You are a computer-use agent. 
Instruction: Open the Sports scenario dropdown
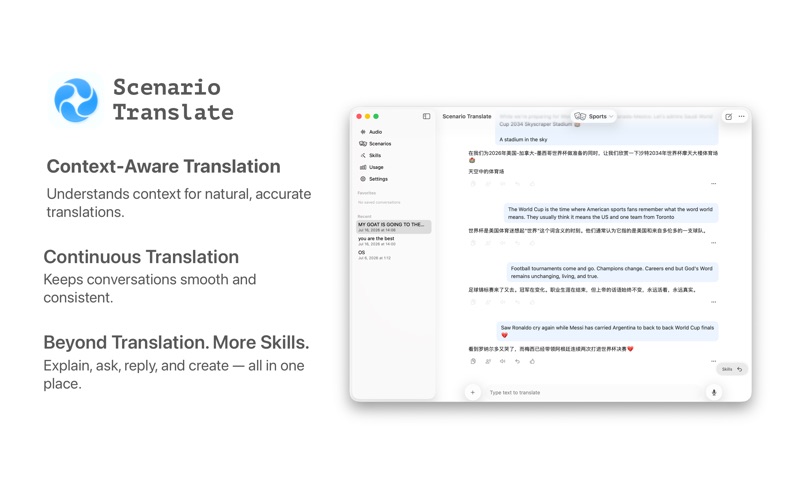coord(593,116)
